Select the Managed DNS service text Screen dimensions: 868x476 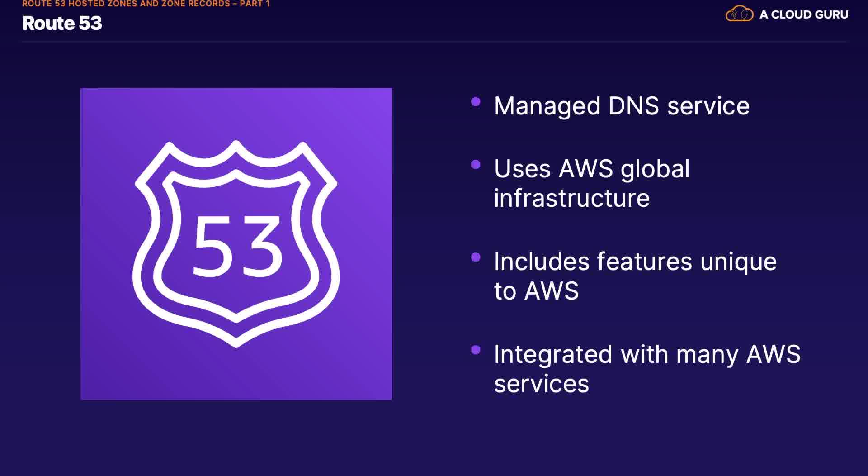pyautogui.click(x=622, y=106)
